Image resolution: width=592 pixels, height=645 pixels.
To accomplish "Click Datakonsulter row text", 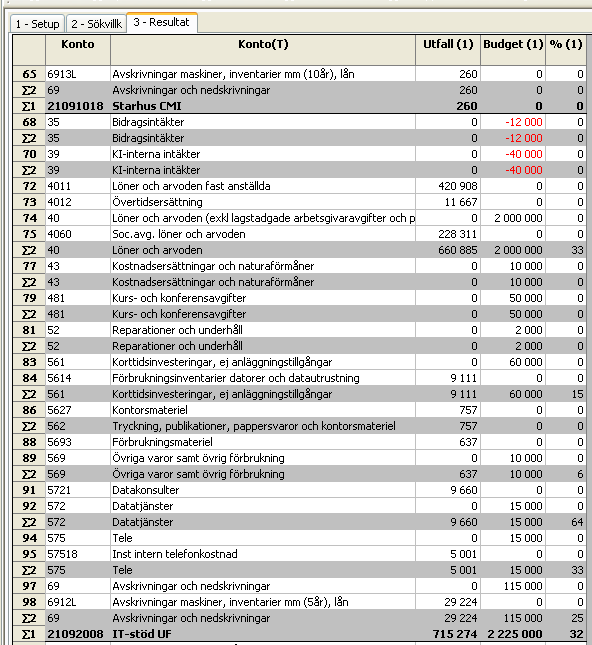I will tap(146, 490).
